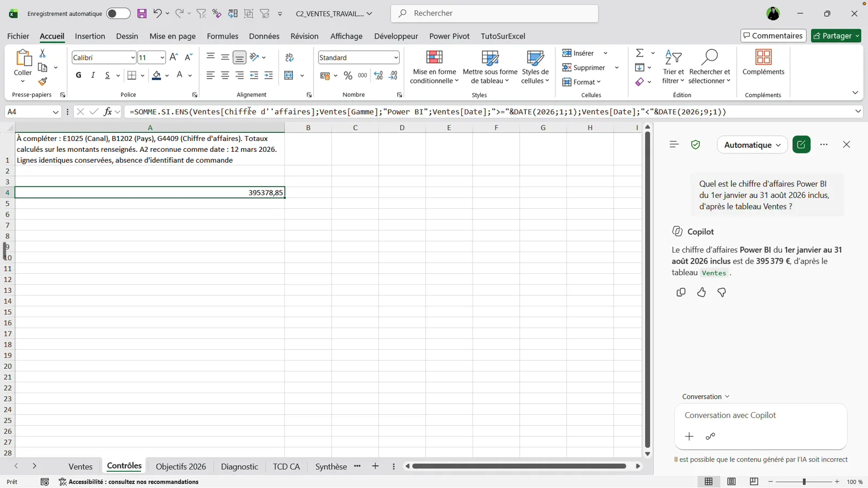Click thumbs up on Copilot answer

tap(701, 293)
